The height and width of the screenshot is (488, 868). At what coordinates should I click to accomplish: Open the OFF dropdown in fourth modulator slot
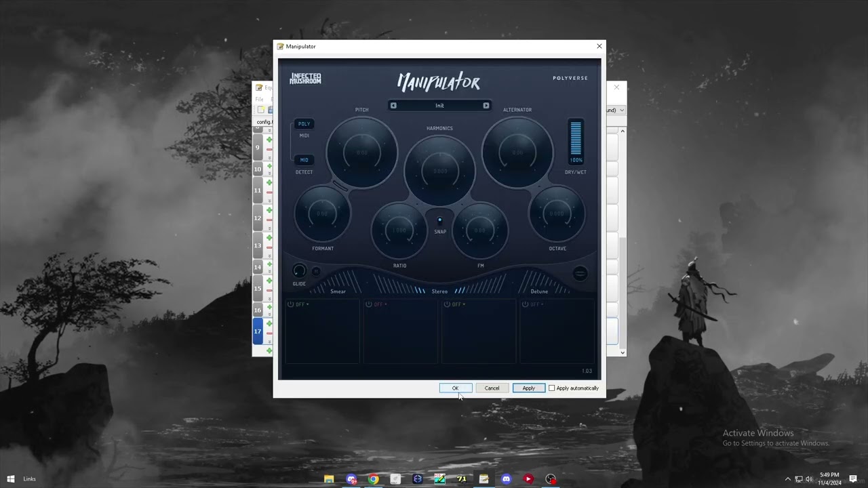[538, 304]
